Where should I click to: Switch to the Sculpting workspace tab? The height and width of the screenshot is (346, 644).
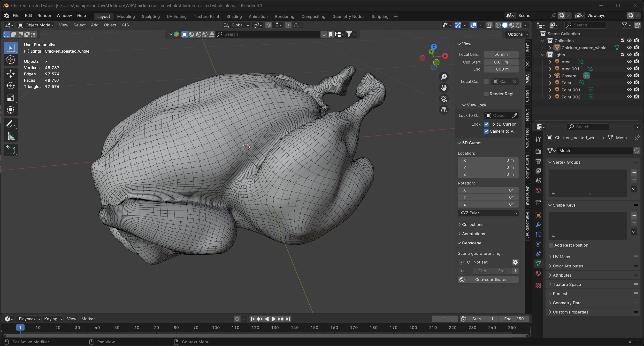pos(151,16)
